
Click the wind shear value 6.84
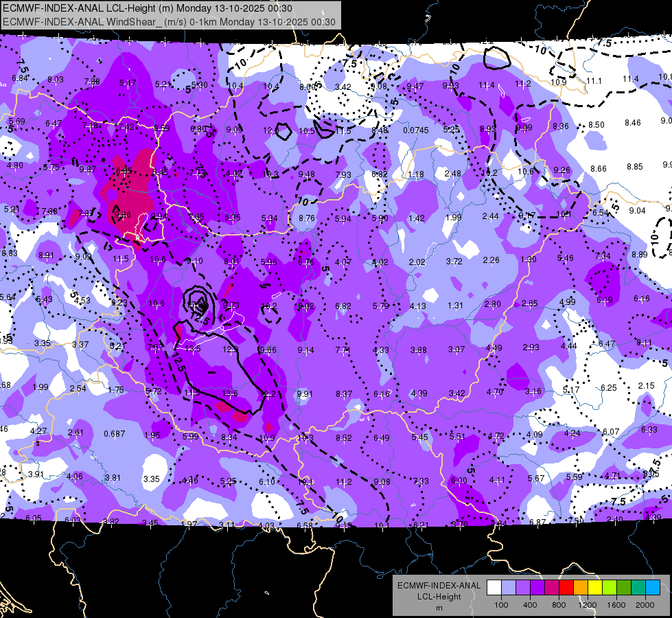tap(20, 78)
